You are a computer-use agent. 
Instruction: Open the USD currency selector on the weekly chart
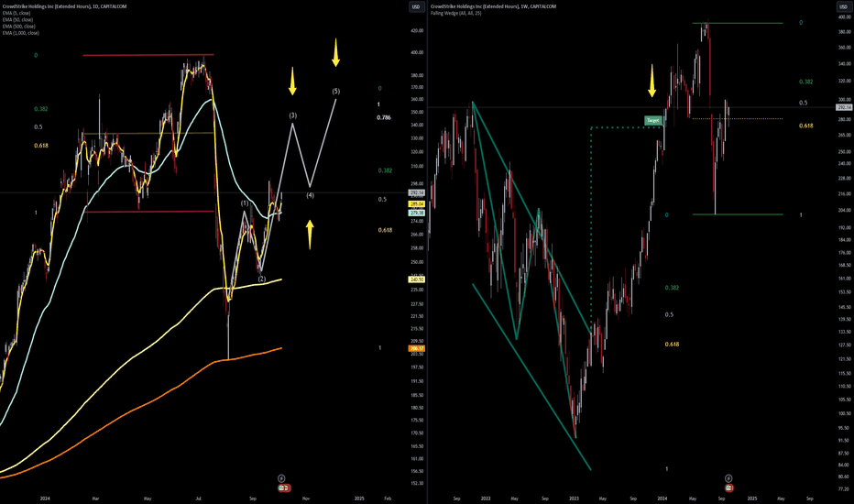tap(843, 6)
